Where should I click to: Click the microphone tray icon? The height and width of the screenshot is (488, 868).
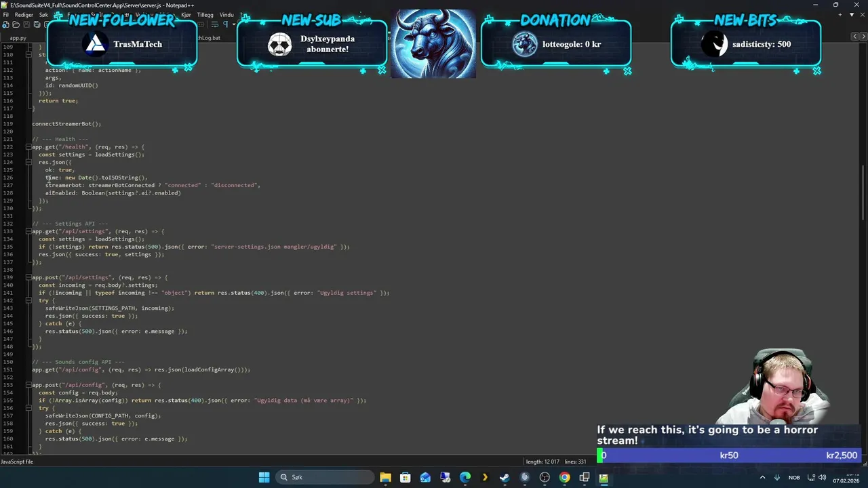click(x=777, y=477)
